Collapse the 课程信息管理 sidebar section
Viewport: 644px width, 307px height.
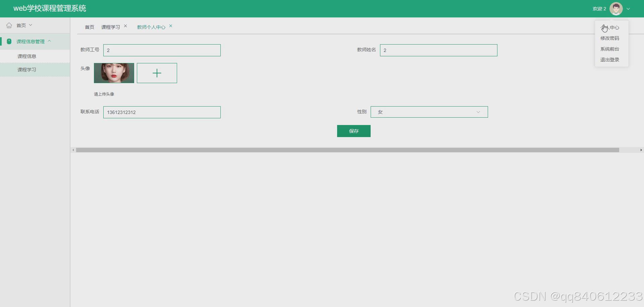(x=50, y=41)
